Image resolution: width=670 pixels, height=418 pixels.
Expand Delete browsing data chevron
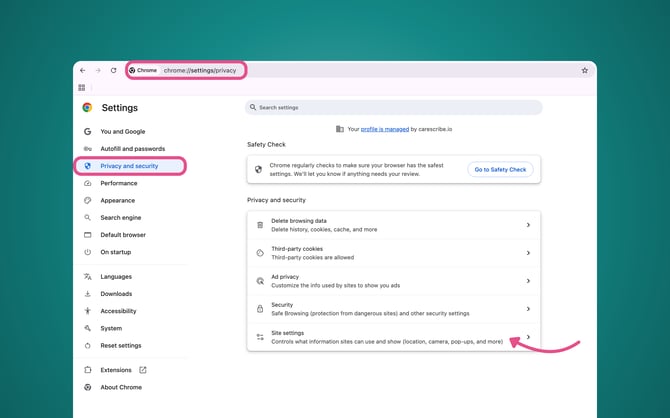tap(528, 225)
